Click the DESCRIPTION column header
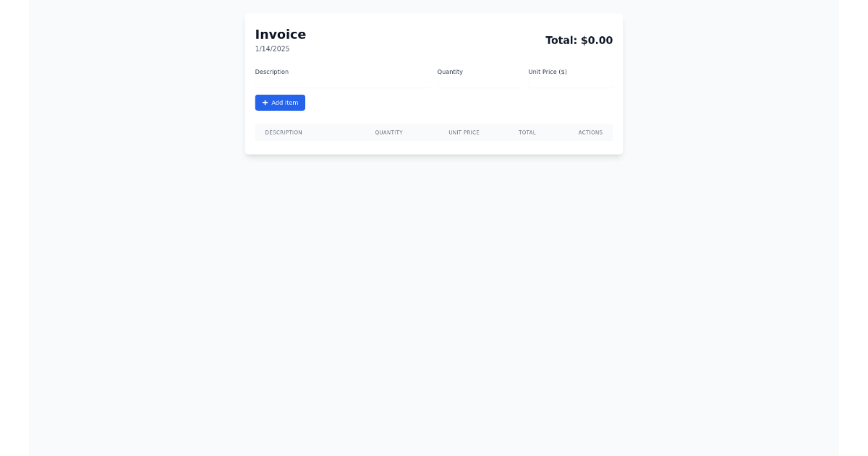 (284, 132)
